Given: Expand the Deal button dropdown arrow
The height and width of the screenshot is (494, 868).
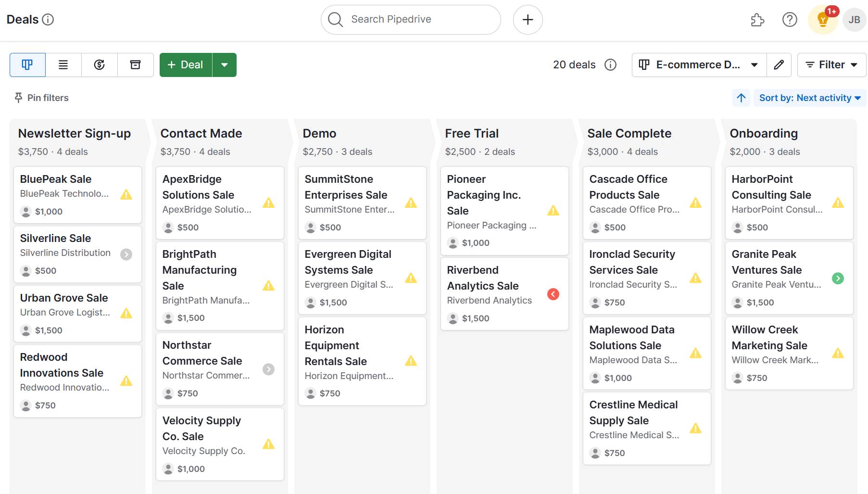Looking at the screenshot, I should point(225,65).
